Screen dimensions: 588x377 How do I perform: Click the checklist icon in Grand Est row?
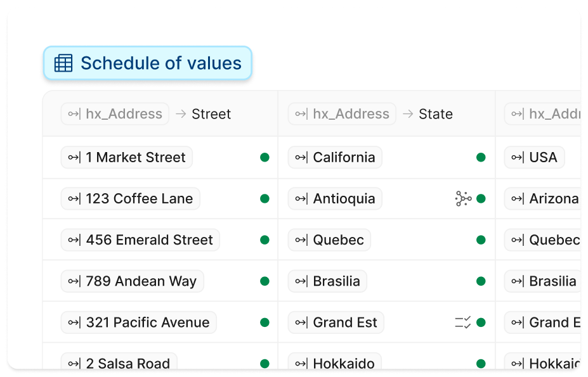463,323
